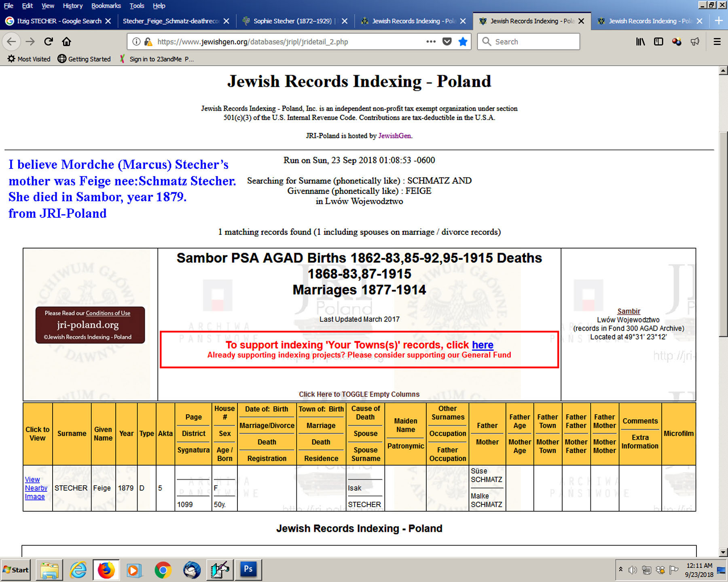
Task: Select the 1099 sygnatura value
Action: coord(185,504)
